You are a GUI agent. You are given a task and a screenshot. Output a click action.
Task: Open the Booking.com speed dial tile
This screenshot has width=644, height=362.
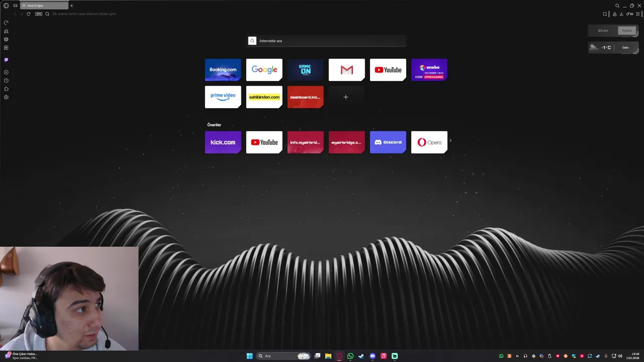223,70
